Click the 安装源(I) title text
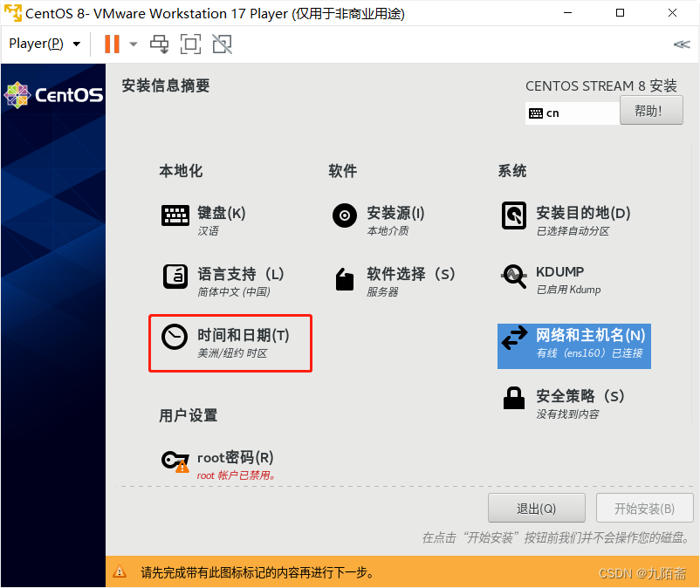700x588 pixels. tap(395, 213)
